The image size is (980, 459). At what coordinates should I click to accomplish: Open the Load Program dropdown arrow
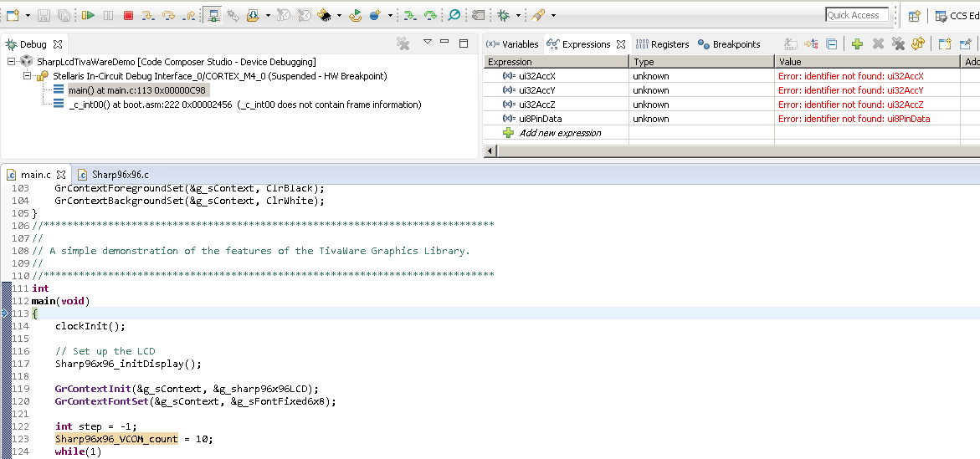coord(268,16)
